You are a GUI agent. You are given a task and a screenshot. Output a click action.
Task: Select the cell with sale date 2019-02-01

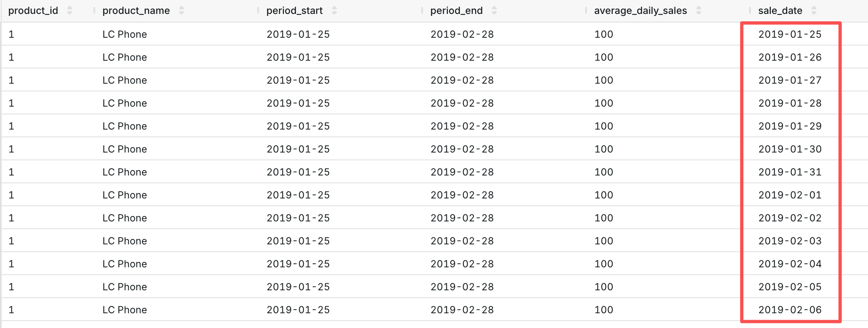(x=790, y=195)
